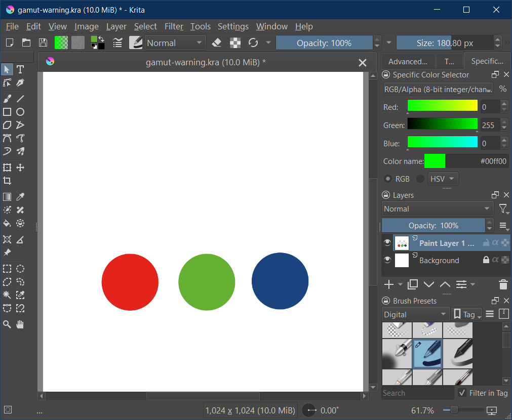Toggle the Filter in Tag checkbox
This screenshot has height=420, width=512.
pos(462,393)
